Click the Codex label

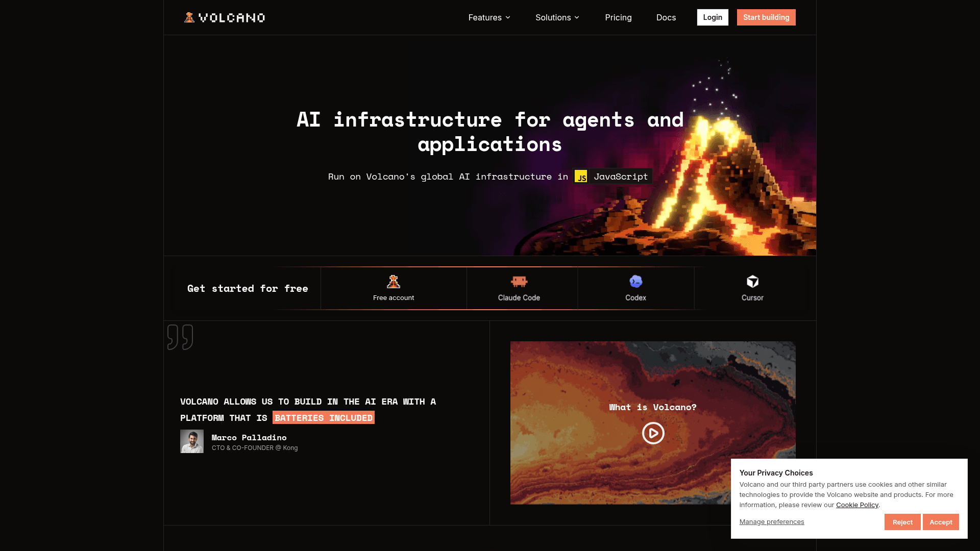tap(636, 298)
